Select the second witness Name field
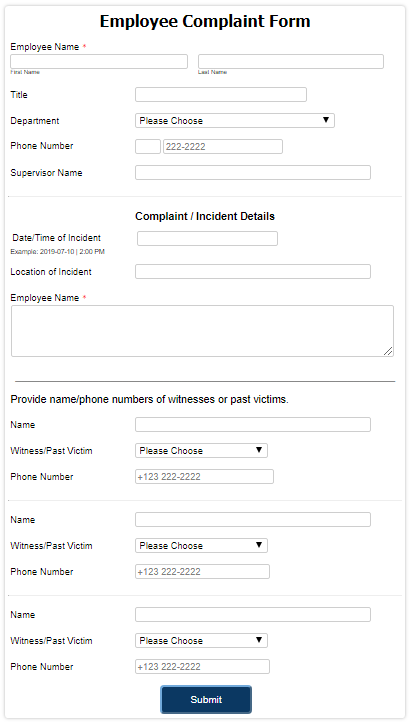This screenshot has height=727, width=412. (253, 520)
